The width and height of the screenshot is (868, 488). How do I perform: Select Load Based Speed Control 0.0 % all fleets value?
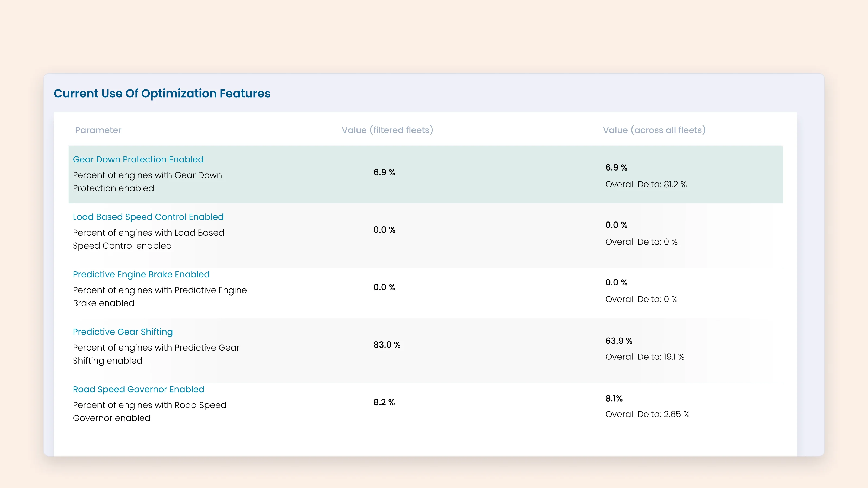click(616, 225)
